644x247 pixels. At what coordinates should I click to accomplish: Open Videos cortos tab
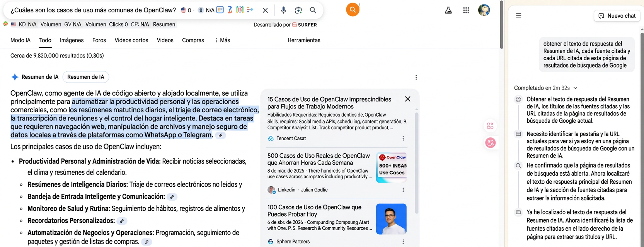131,40
